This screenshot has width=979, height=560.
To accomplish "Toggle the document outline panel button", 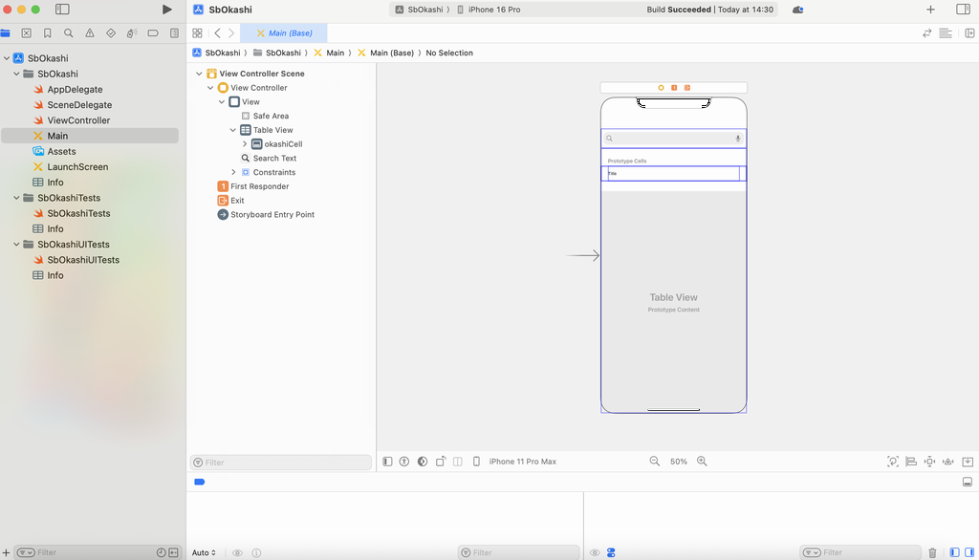I will pyautogui.click(x=387, y=462).
